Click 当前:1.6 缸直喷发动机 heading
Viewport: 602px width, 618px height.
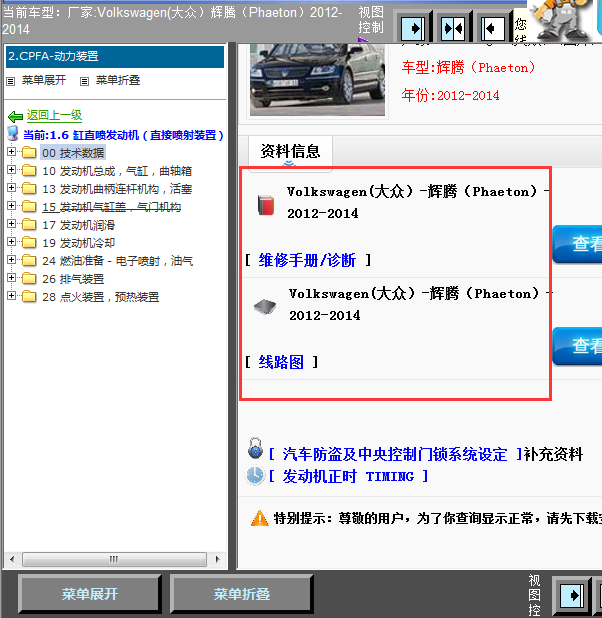click(123, 135)
